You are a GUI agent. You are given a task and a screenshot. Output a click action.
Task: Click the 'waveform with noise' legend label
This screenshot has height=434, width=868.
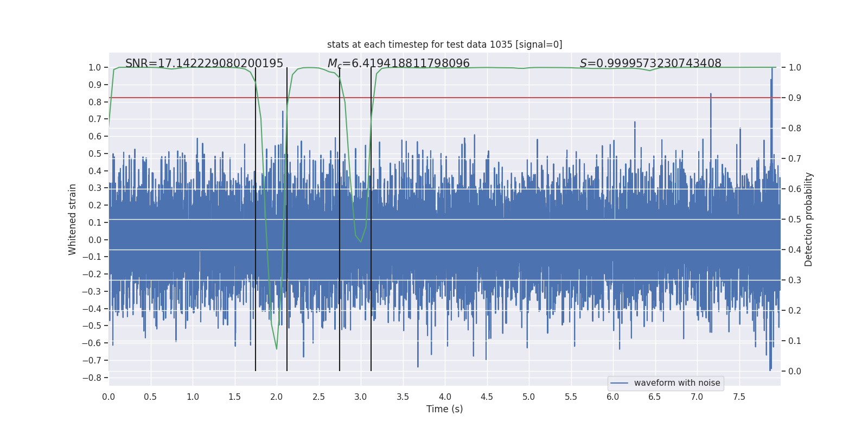click(x=677, y=383)
